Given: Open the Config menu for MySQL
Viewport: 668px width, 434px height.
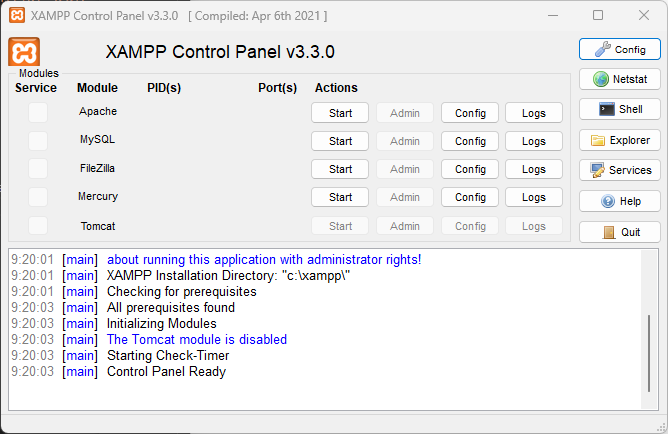Looking at the screenshot, I should tap(470, 141).
